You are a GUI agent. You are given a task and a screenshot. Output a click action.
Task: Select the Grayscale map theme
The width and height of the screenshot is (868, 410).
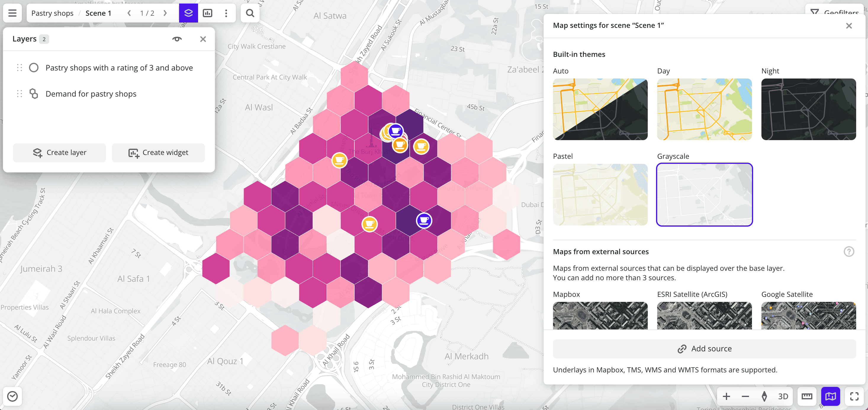tap(704, 195)
